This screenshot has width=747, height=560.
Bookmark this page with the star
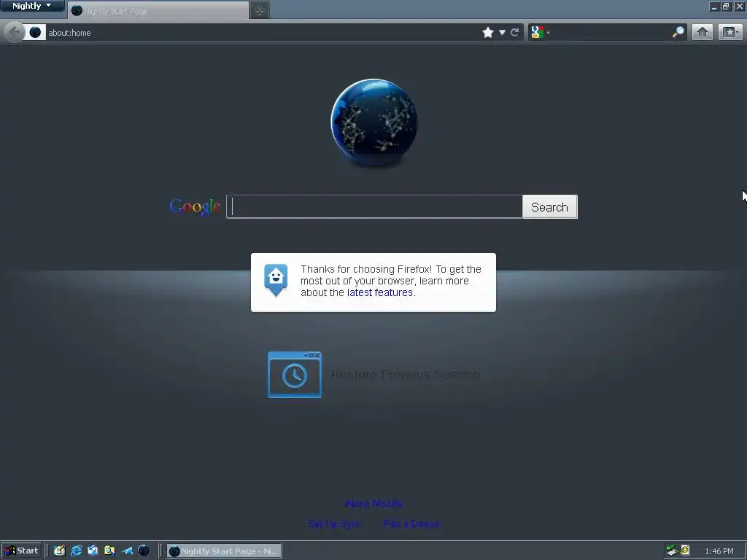[x=488, y=32]
